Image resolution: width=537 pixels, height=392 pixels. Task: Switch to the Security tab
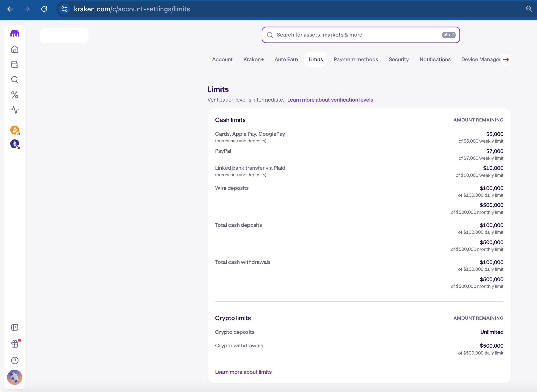click(399, 60)
